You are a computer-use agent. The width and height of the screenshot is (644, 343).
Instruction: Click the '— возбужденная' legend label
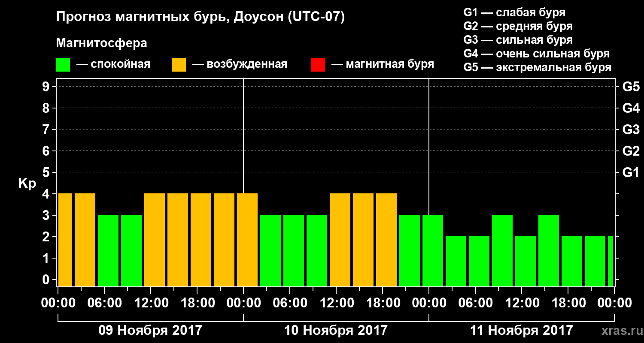click(240, 65)
